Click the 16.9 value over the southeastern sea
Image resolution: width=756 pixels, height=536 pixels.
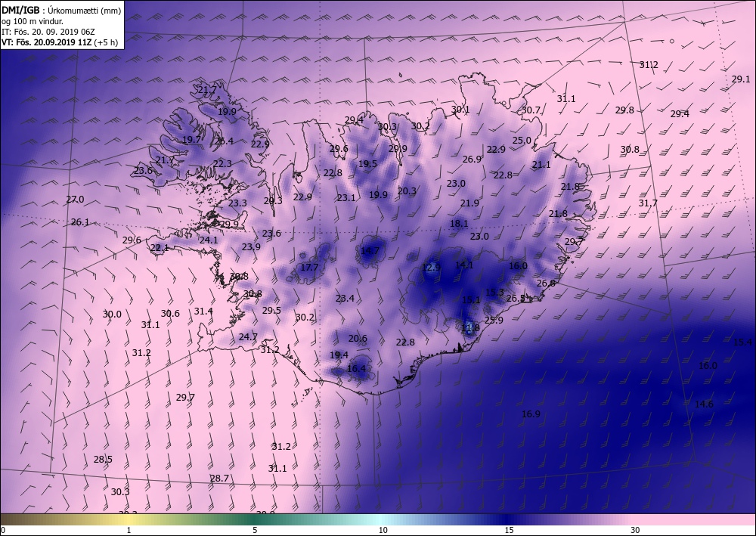pyautogui.click(x=531, y=414)
